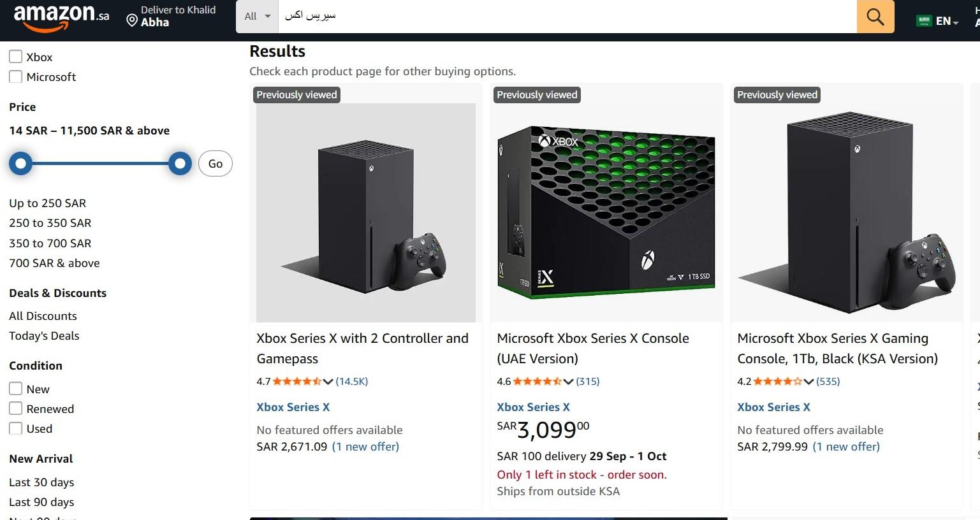Click star rating of Xbox Series X with 2 Controller
This screenshot has width=980, height=520.
coord(296,382)
